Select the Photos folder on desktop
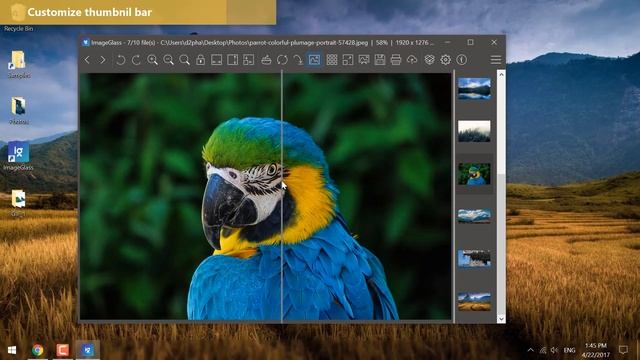Viewport: 640px width, 360px height. click(18, 111)
